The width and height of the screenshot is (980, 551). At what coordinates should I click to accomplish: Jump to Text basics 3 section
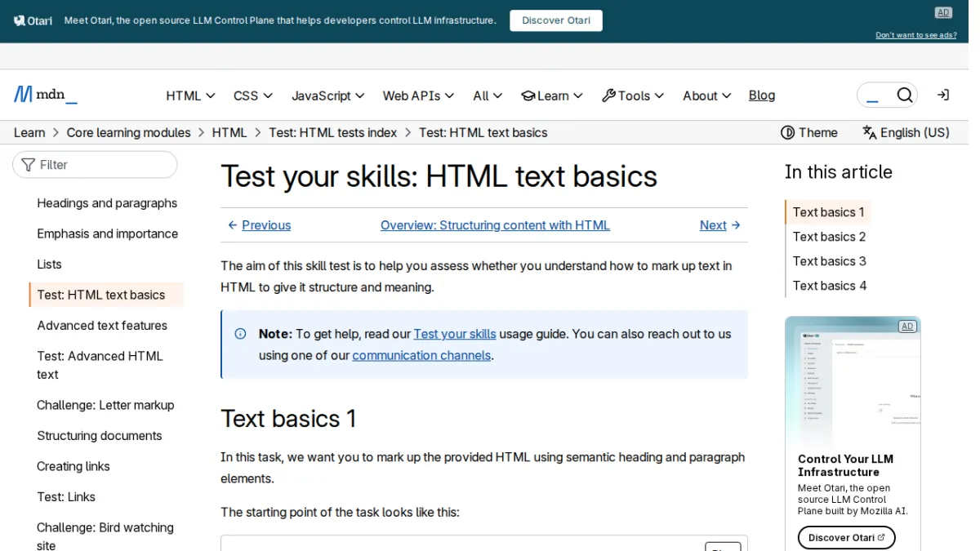coord(829,261)
